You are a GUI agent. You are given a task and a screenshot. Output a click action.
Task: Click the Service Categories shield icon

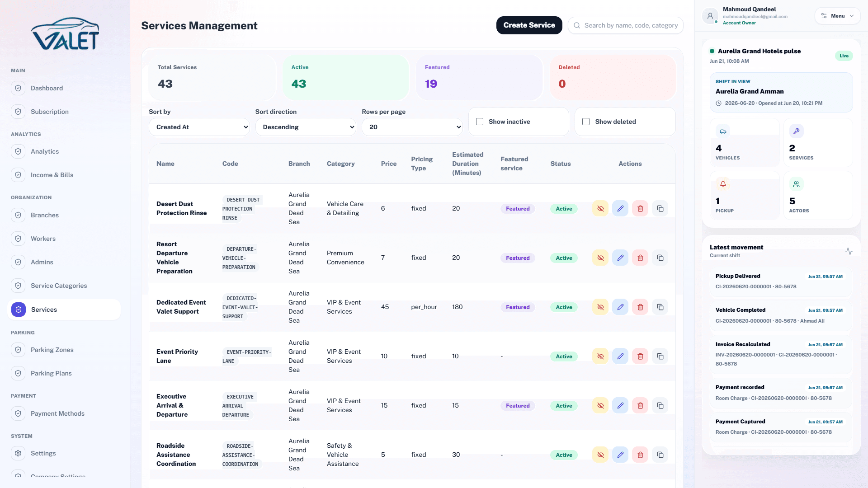[x=18, y=286]
